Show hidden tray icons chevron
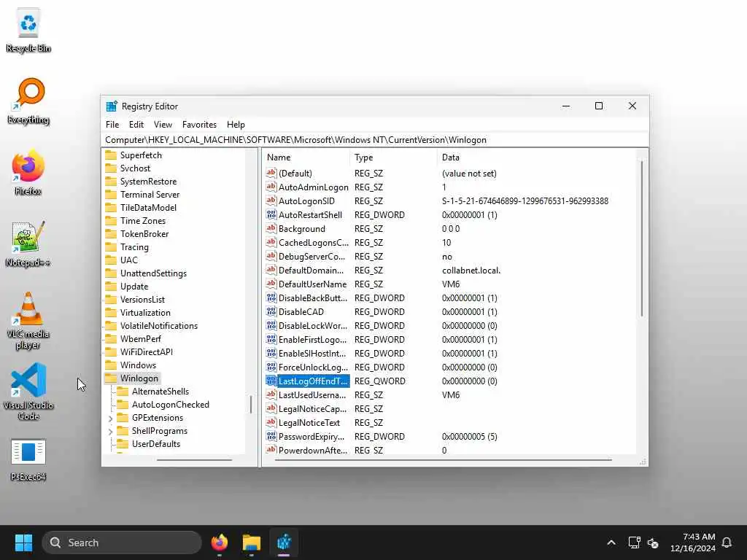The height and width of the screenshot is (560, 747). 611,542
